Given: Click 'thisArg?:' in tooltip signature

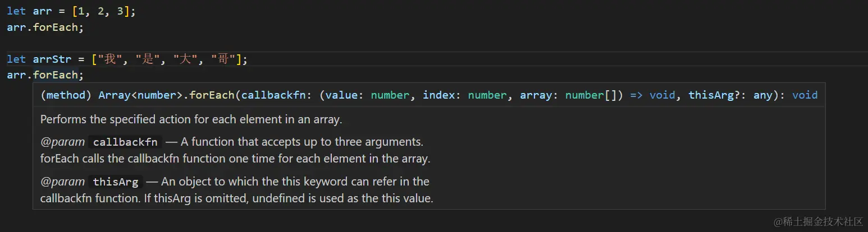Looking at the screenshot, I should pyautogui.click(x=718, y=95).
